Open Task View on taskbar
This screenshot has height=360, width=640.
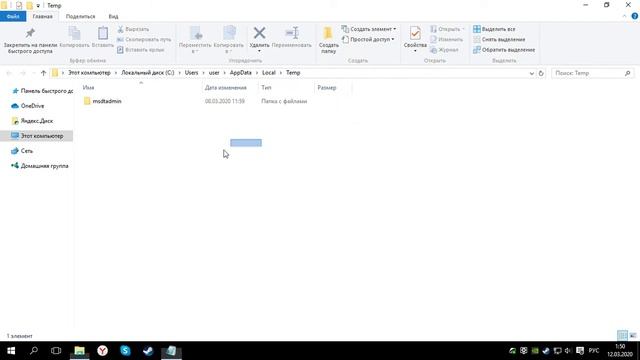click(56, 351)
